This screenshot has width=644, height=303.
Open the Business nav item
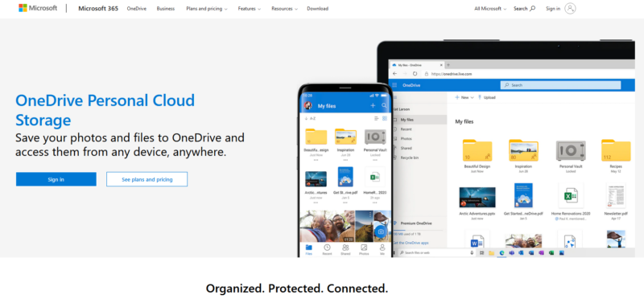tap(166, 9)
